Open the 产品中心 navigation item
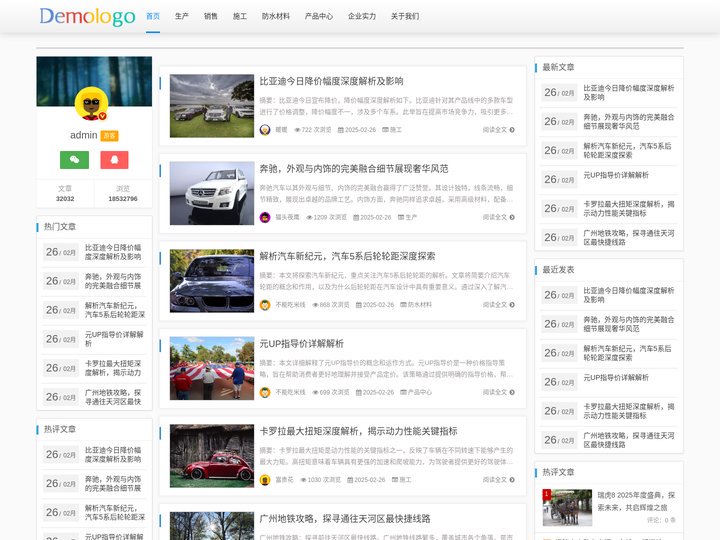The image size is (720, 540). 319,16
